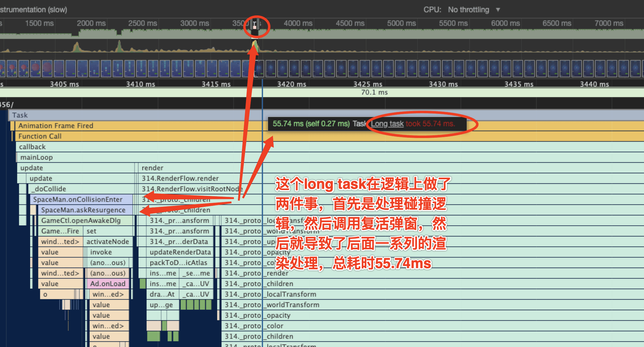Image resolution: width=644 pixels, height=347 pixels.
Task: Click the activateNode call frame
Action: click(x=107, y=241)
